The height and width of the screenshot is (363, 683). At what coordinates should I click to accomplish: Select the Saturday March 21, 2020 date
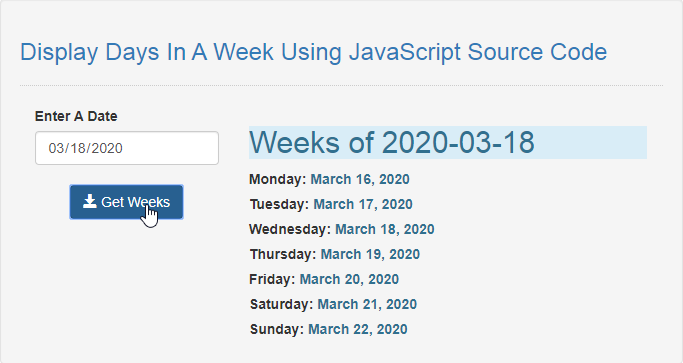367,304
